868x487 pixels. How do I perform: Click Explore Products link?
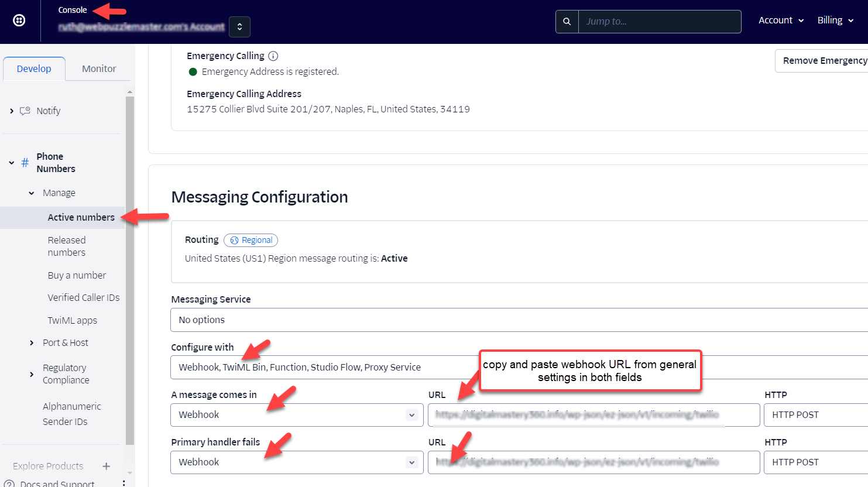tap(48, 466)
